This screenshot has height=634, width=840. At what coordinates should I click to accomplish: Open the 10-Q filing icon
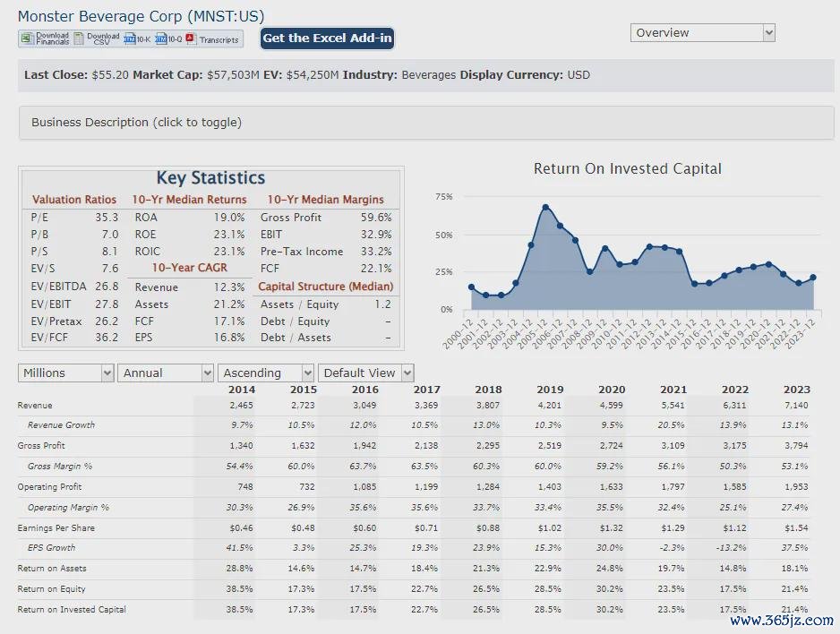(160, 39)
